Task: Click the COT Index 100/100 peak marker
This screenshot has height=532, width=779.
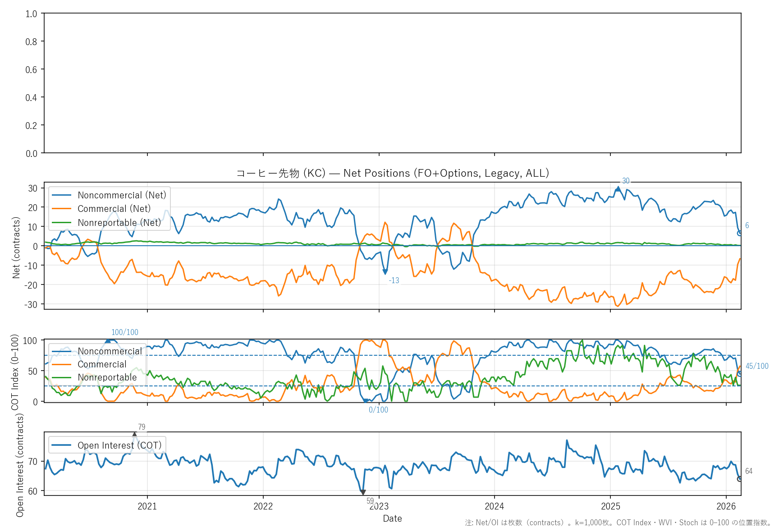Action: tap(108, 340)
